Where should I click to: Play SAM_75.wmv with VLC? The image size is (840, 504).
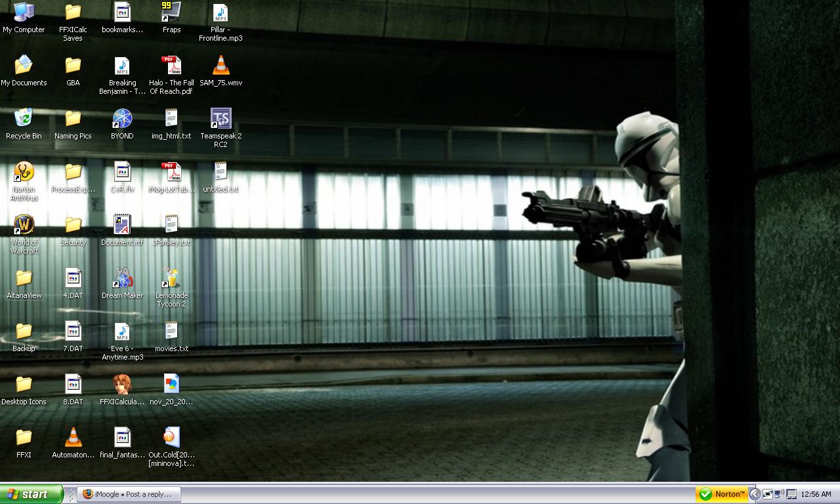pos(220,66)
